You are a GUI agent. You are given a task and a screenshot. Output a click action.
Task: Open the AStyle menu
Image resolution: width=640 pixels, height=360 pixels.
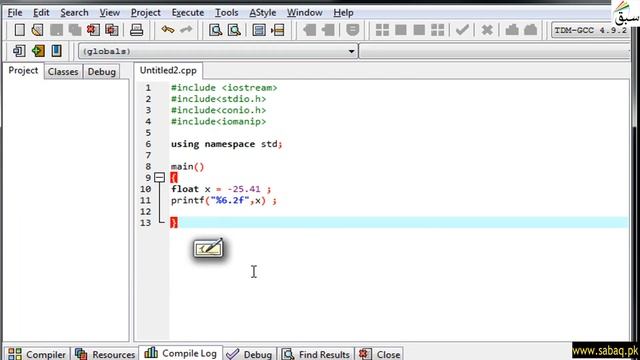[262, 13]
